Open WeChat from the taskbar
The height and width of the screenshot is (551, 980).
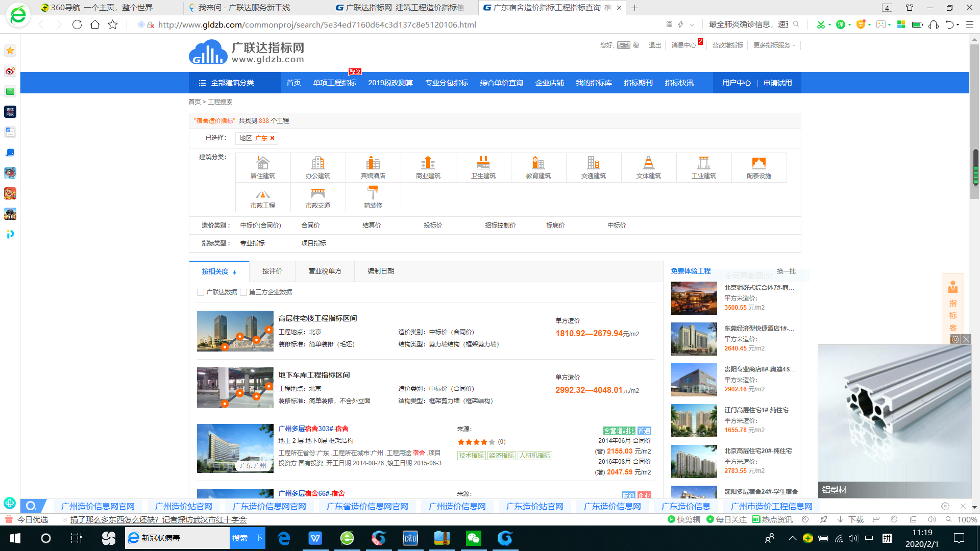tap(474, 538)
